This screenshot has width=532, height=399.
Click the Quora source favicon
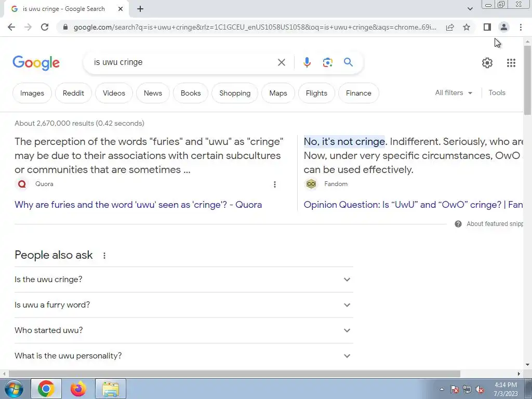click(22, 184)
